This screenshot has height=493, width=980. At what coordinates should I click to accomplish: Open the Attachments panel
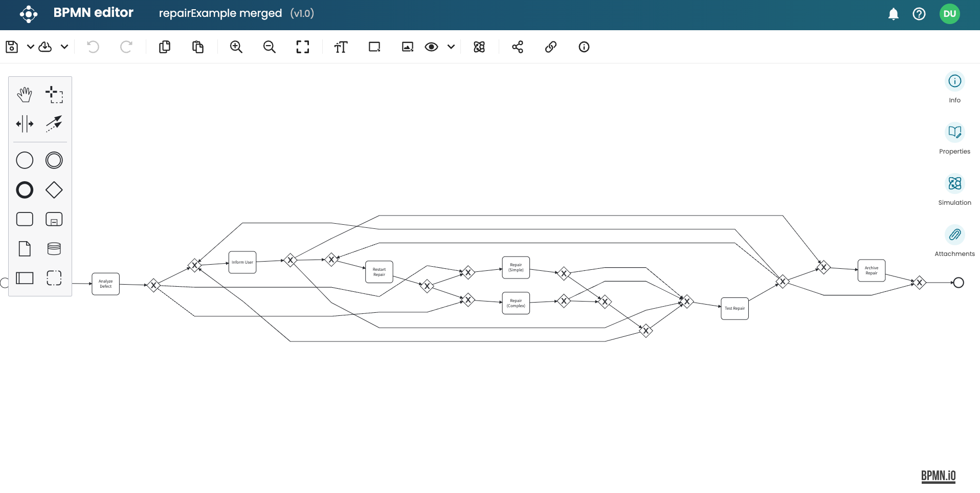(x=954, y=235)
